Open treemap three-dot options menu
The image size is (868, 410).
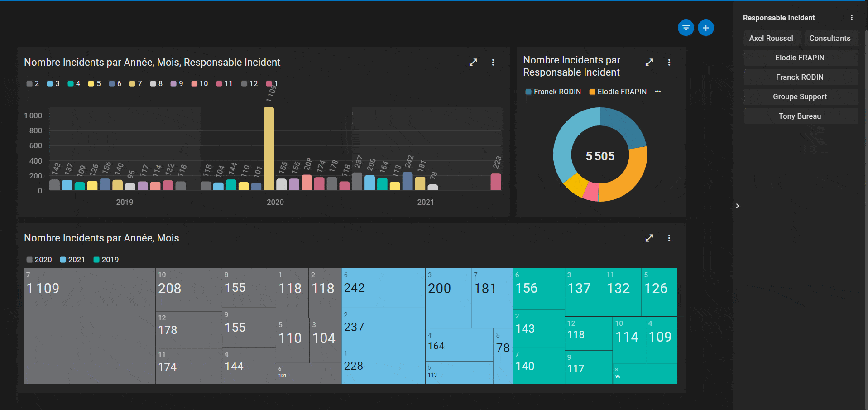coord(669,238)
